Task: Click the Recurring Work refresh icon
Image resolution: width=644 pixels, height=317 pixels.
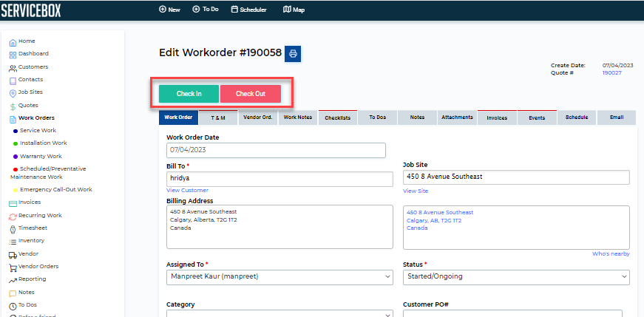Action: point(13,217)
